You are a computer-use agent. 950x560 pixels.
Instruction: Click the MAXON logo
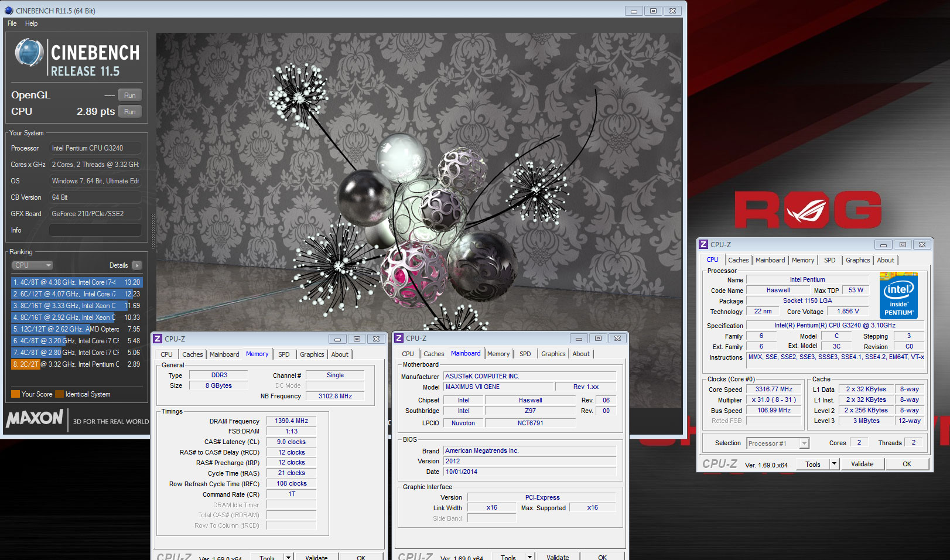[x=35, y=418]
